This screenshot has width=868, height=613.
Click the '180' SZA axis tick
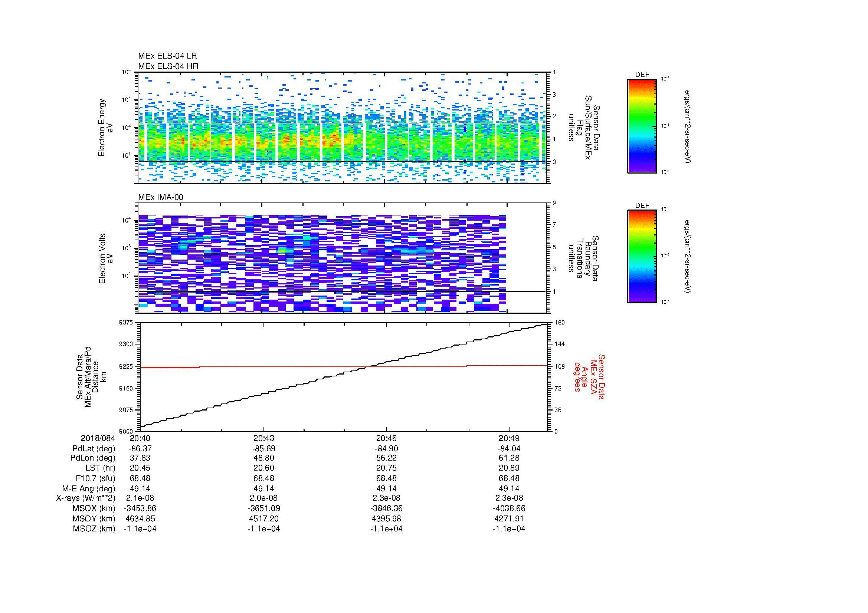[560, 322]
